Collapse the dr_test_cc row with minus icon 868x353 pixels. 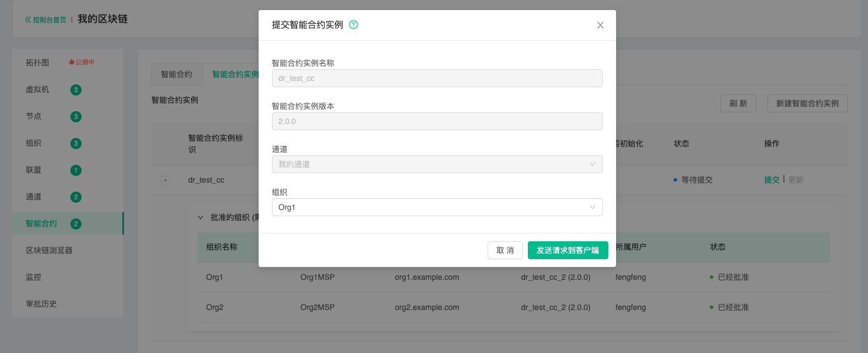pyautogui.click(x=165, y=180)
